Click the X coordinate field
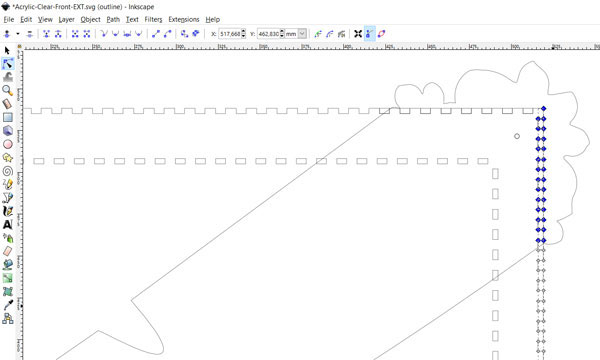Viewport: 600px width, 360px height. click(x=230, y=34)
